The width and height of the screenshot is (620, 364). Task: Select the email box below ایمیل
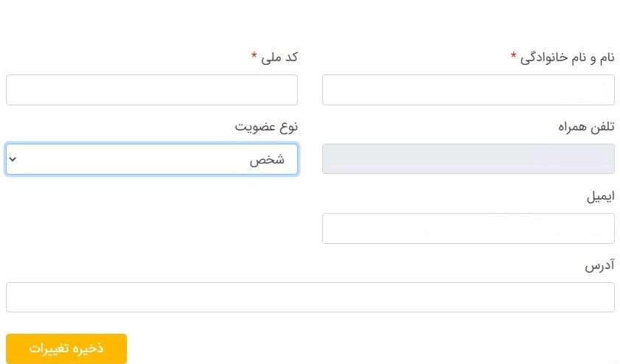point(468,228)
